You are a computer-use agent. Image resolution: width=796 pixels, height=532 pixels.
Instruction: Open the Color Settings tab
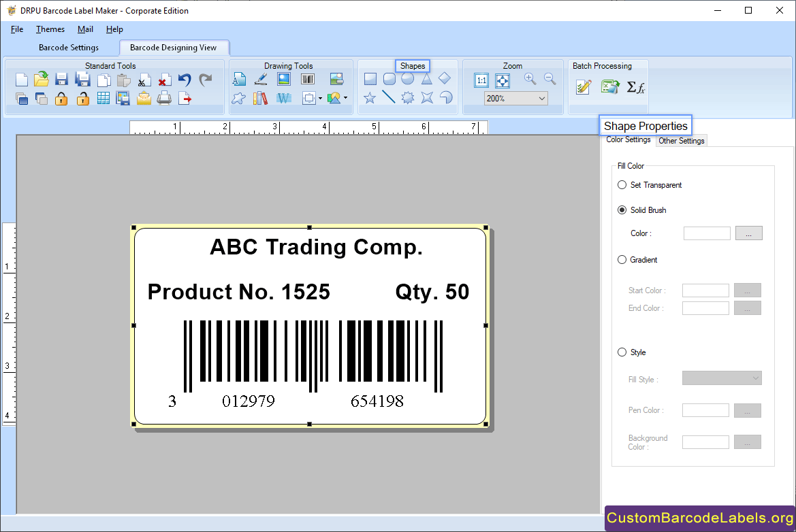[628, 140]
